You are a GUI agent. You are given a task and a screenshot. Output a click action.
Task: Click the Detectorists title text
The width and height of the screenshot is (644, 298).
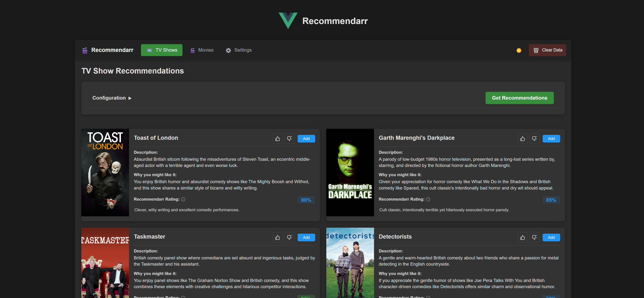coord(395,237)
